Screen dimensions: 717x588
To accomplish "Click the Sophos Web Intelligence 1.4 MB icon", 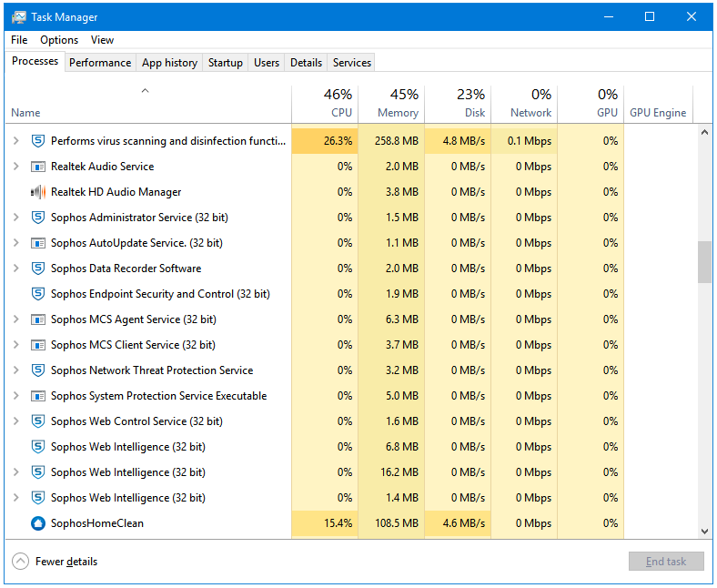I will 38,497.
